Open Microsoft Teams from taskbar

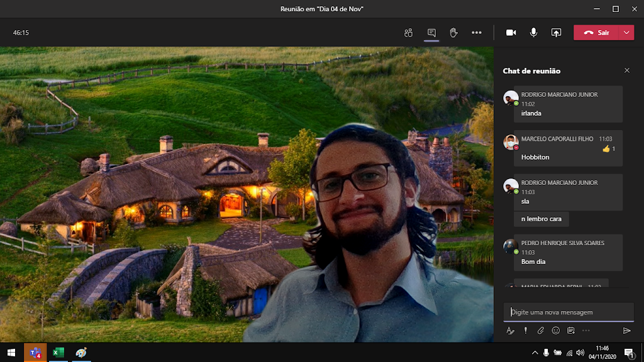click(35, 353)
